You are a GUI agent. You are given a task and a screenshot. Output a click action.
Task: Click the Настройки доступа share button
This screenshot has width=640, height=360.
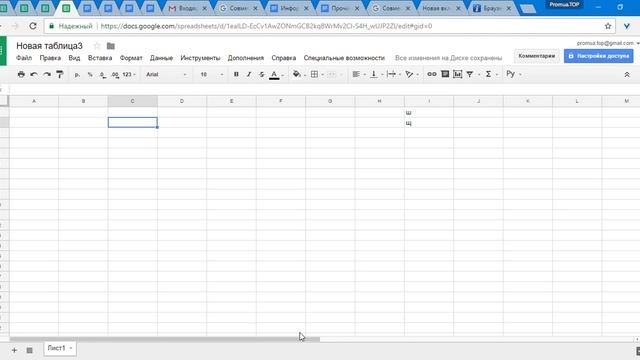(599, 56)
